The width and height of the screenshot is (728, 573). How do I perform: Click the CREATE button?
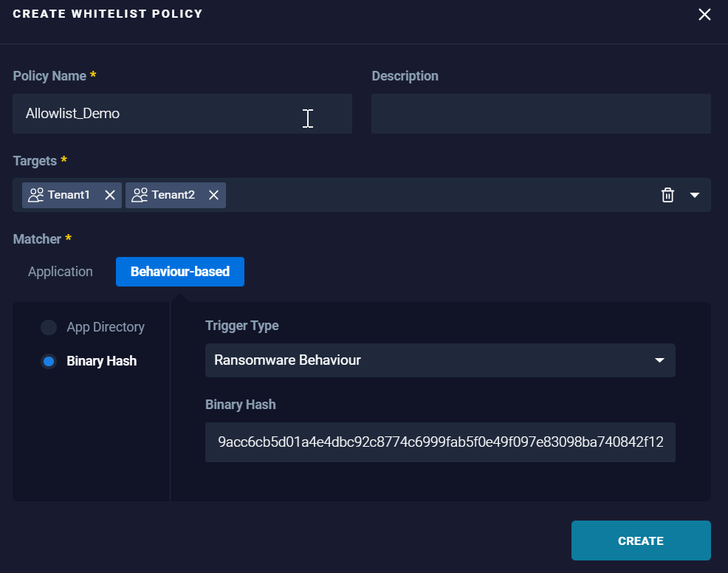pyautogui.click(x=640, y=541)
